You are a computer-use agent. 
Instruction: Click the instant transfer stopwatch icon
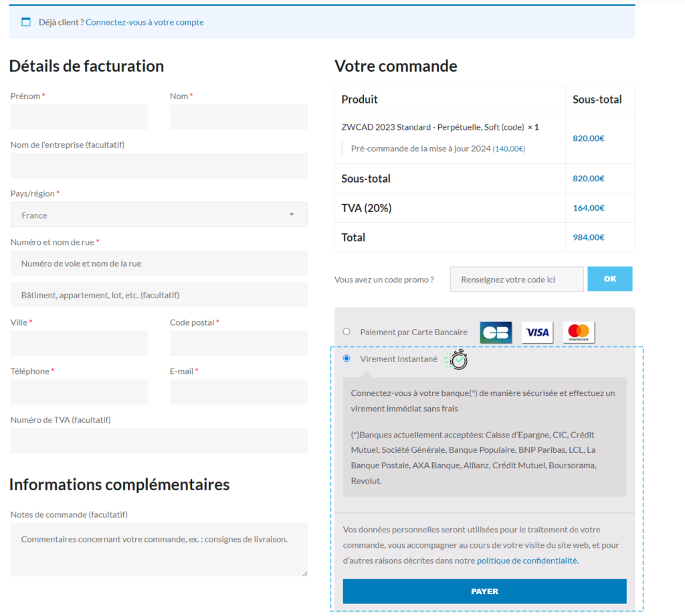458,359
